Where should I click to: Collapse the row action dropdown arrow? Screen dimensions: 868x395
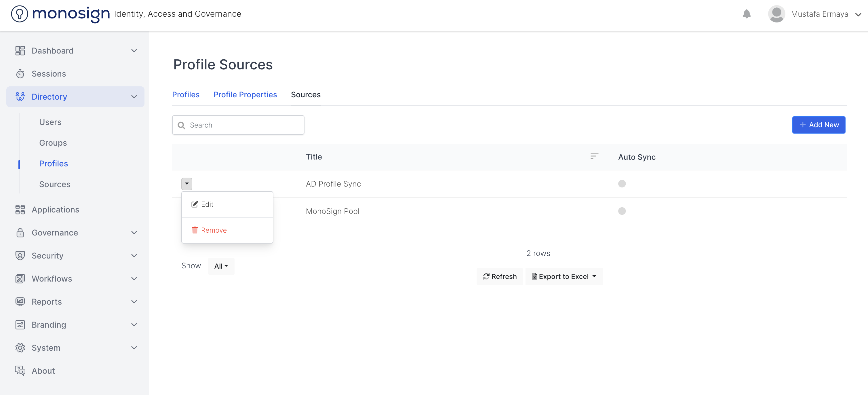pos(187,184)
